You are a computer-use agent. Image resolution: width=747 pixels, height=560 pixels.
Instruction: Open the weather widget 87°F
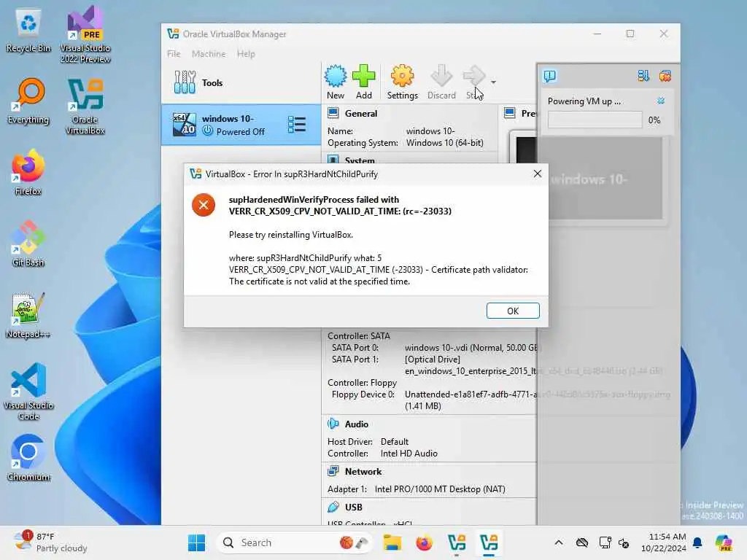(51, 542)
